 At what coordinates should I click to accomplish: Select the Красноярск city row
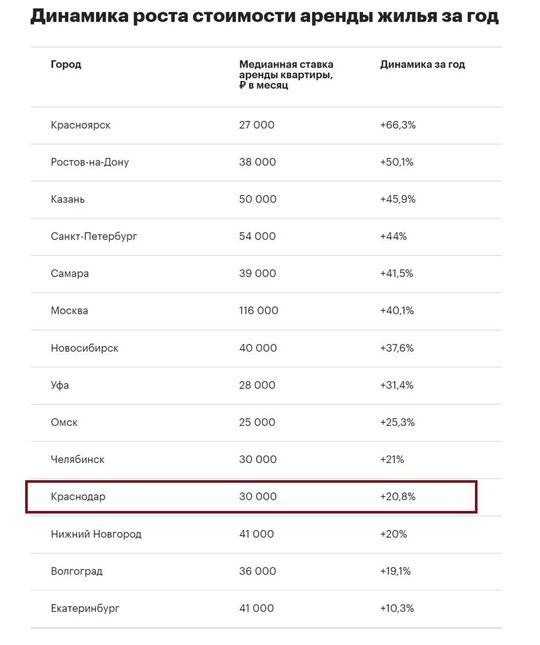pyautogui.click(x=266, y=125)
